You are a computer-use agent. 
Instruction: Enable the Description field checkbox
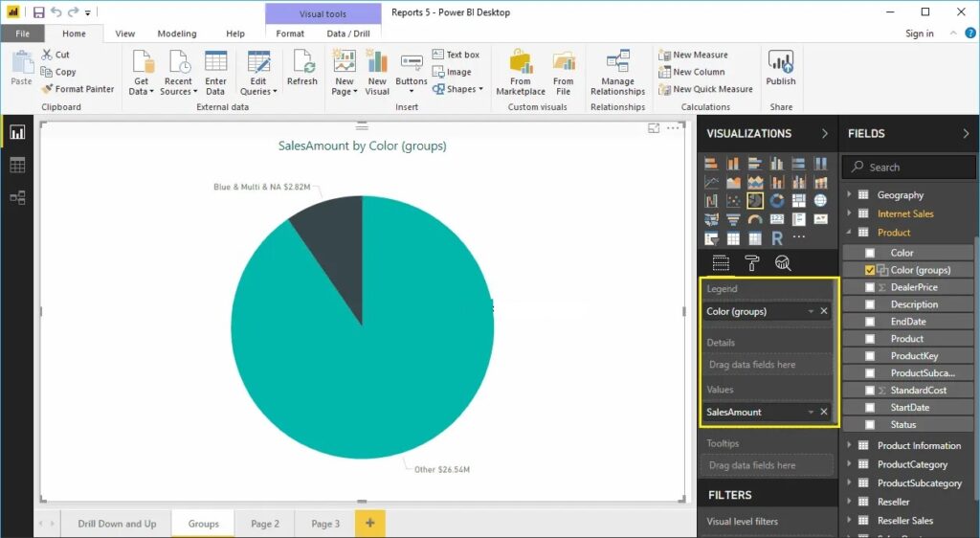[870, 304]
